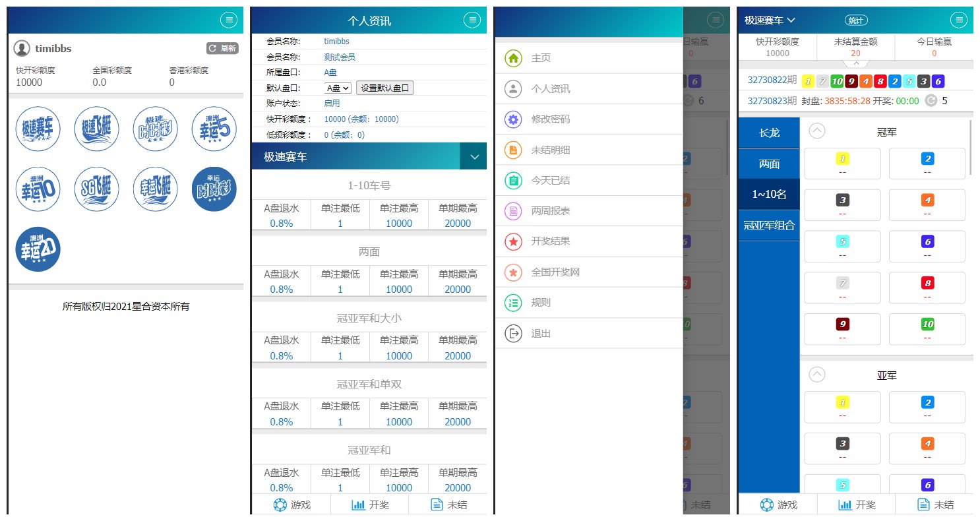Switch to the 两面 side tab
The height and width of the screenshot is (521, 980).
point(769,164)
